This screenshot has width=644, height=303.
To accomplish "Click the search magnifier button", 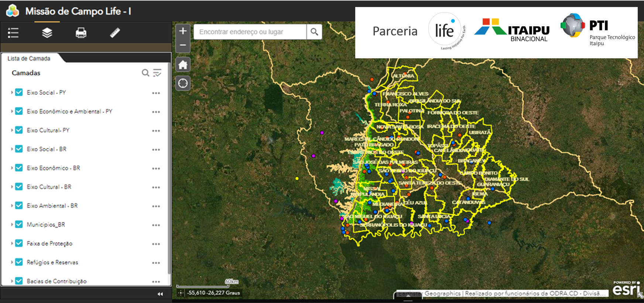I will pos(314,32).
